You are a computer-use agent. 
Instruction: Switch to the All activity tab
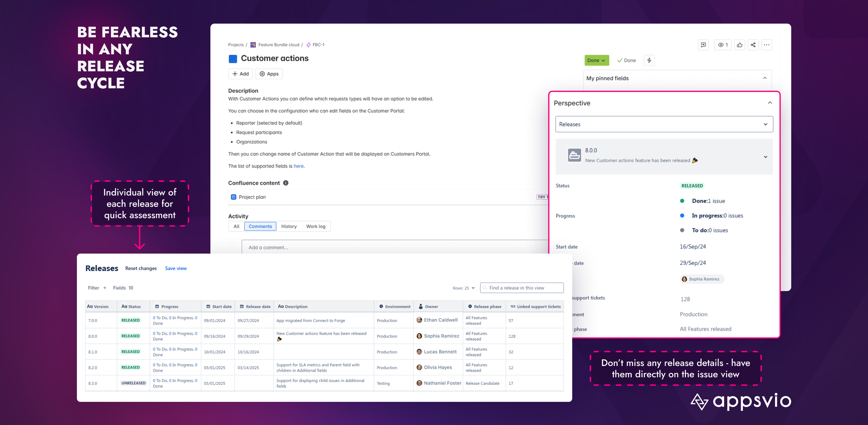[236, 226]
